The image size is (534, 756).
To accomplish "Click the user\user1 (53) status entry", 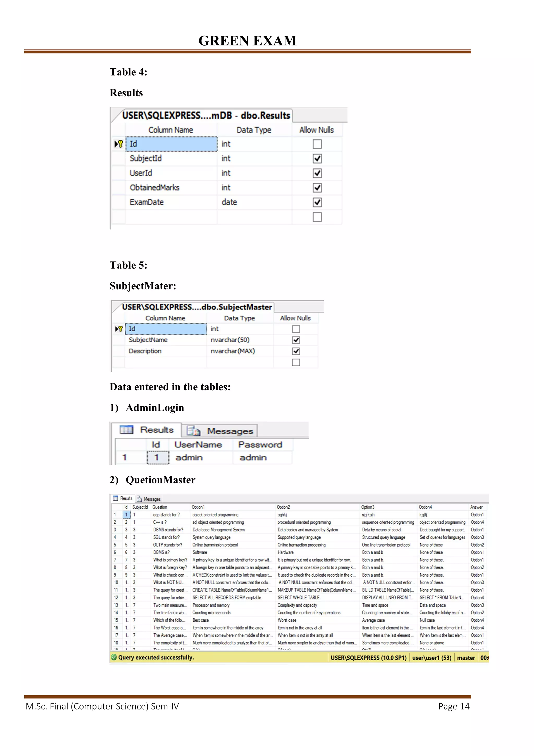I will click(x=432, y=658).
